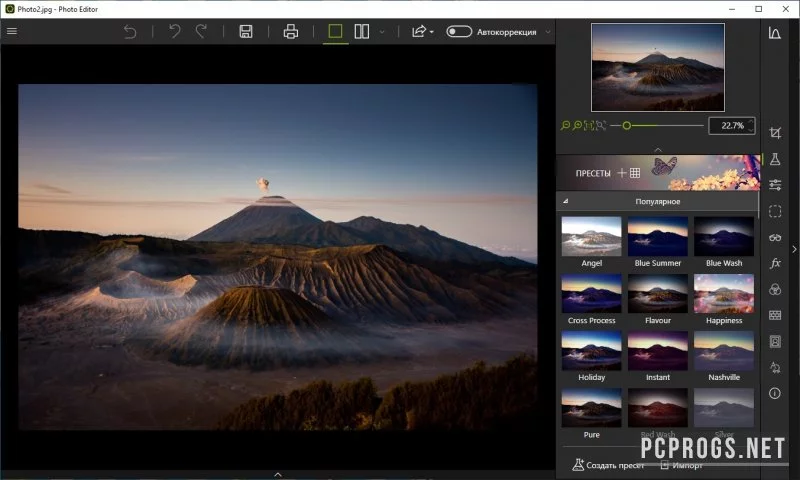Undo the last edit
The height and width of the screenshot is (480, 800).
point(174,32)
